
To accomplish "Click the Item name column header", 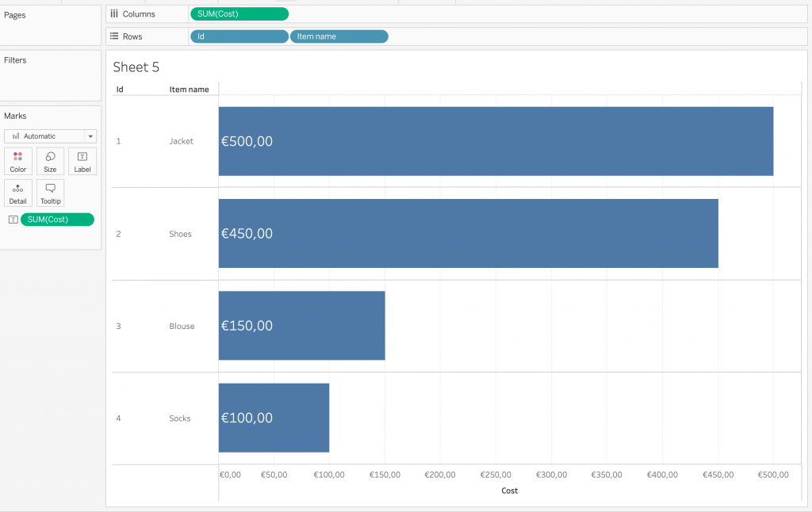I will (189, 90).
